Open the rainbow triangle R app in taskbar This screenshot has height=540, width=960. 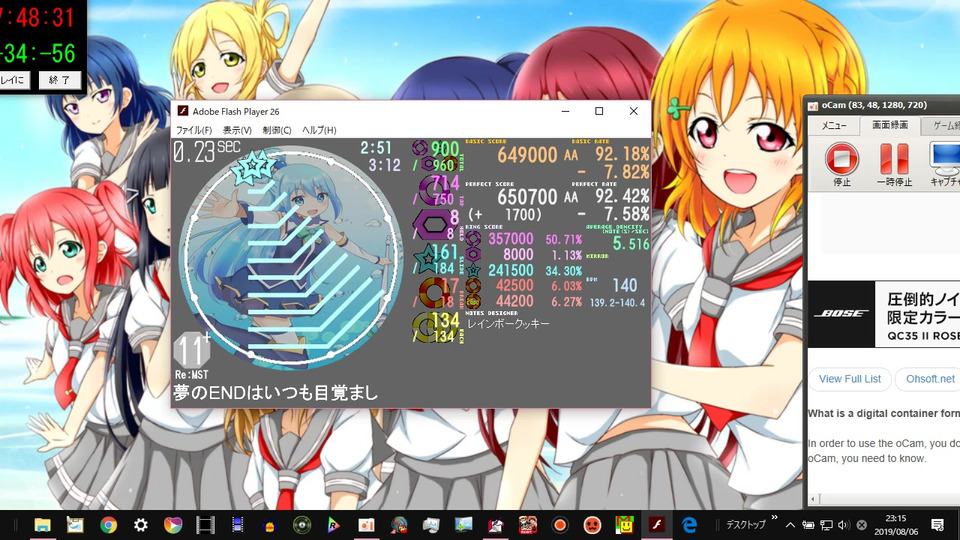(x=334, y=525)
